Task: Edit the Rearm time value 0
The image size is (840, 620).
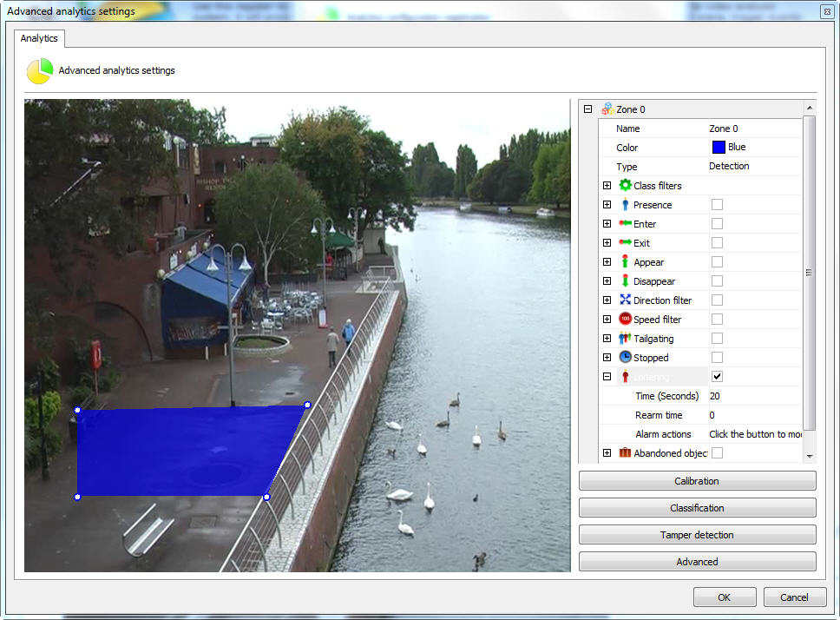Action: [755, 415]
